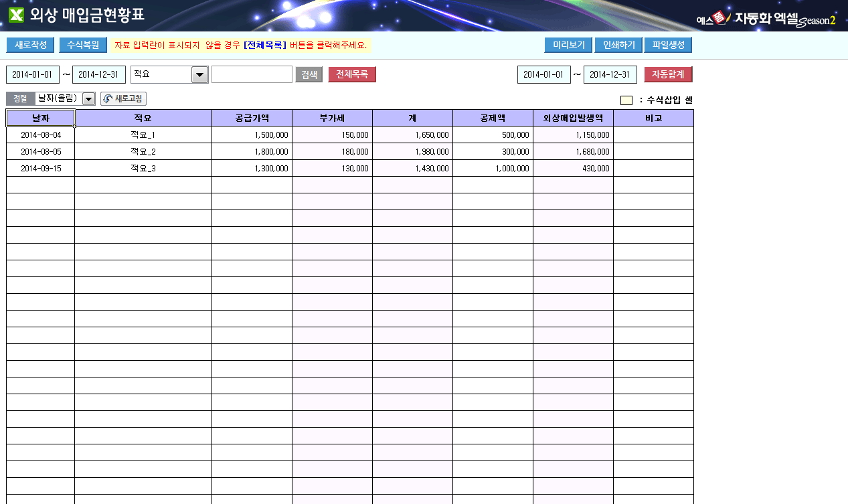Viewport: 848px width, 504px height.
Task: Click the auto-sum start date field
Action: click(544, 74)
